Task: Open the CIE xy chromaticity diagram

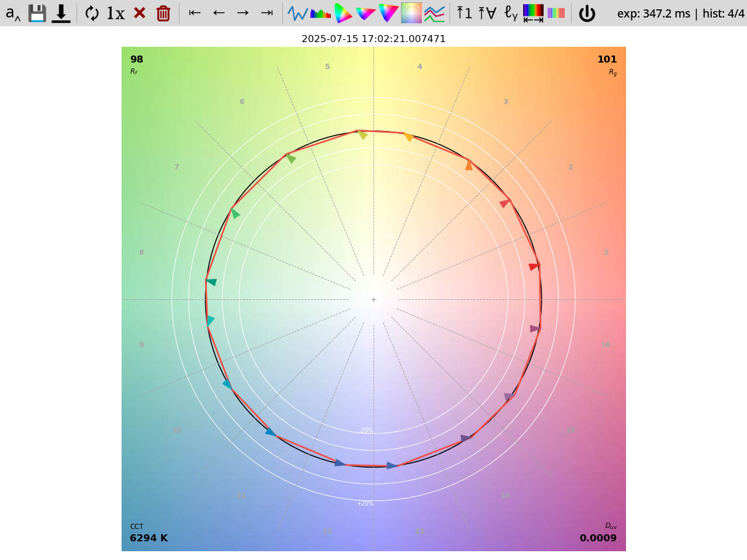Action: click(343, 13)
